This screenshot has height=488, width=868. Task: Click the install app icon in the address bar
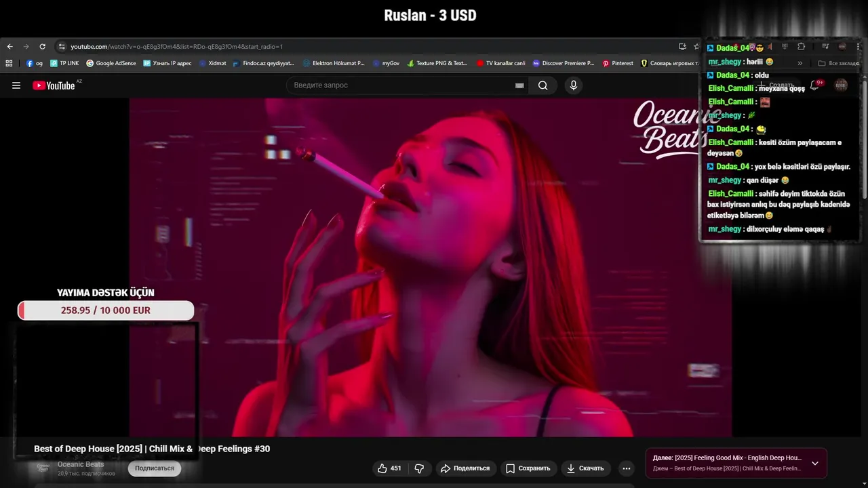682,47
